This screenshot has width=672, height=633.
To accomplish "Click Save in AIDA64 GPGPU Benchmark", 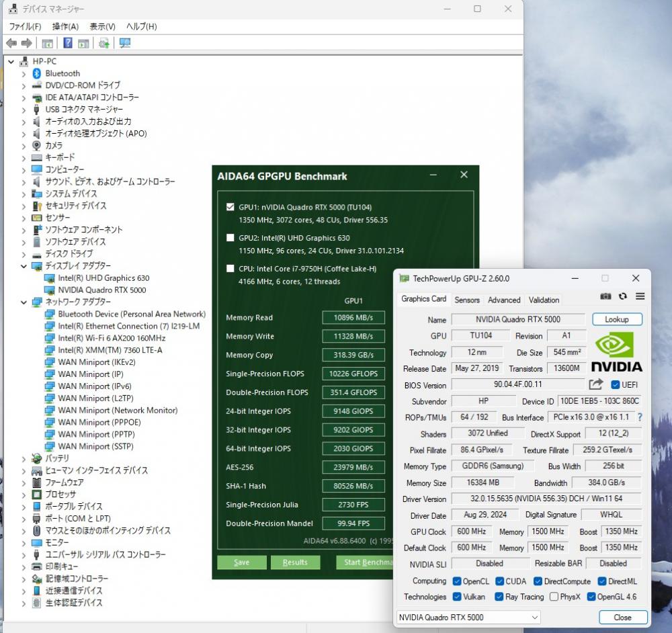I will point(242,562).
